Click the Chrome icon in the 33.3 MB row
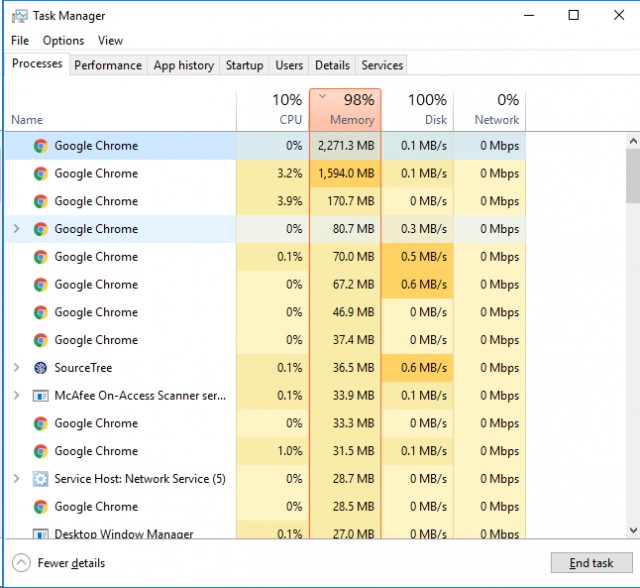This screenshot has width=640, height=588. pyautogui.click(x=40, y=424)
